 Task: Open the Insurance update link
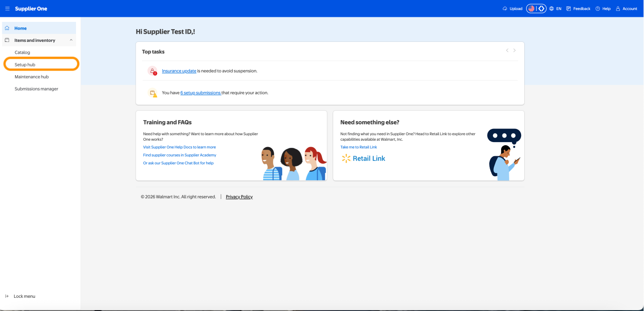click(179, 71)
